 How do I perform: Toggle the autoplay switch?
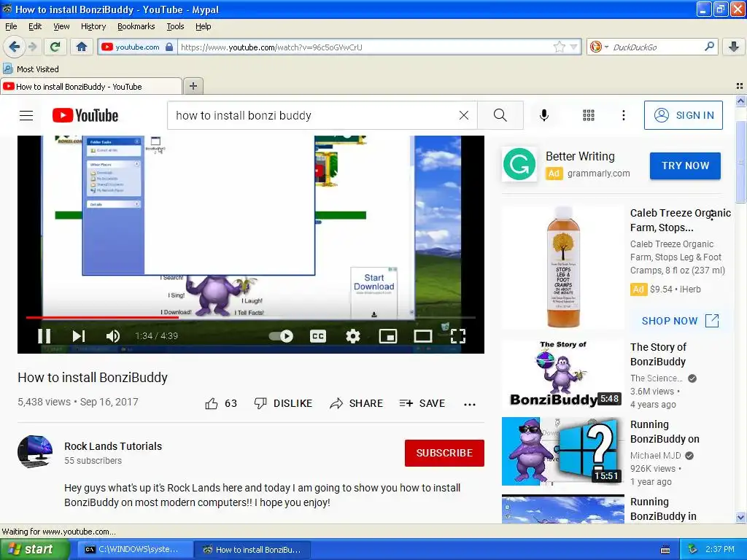point(281,336)
